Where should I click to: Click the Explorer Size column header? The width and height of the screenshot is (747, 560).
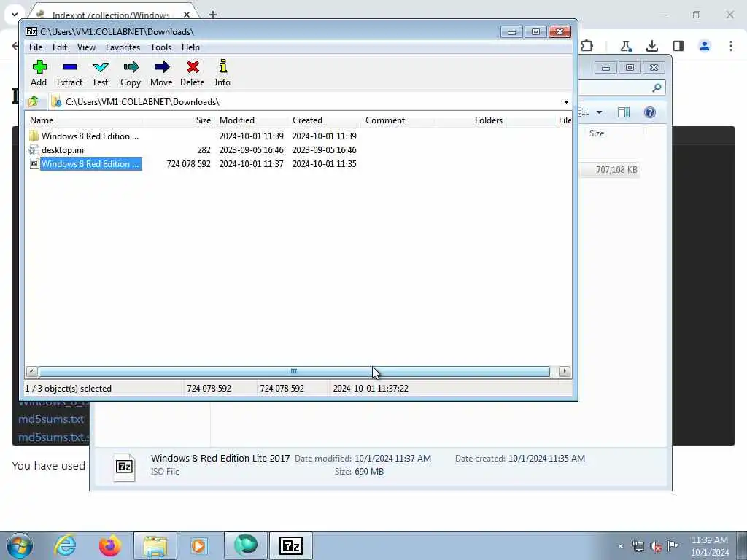pyautogui.click(x=597, y=133)
